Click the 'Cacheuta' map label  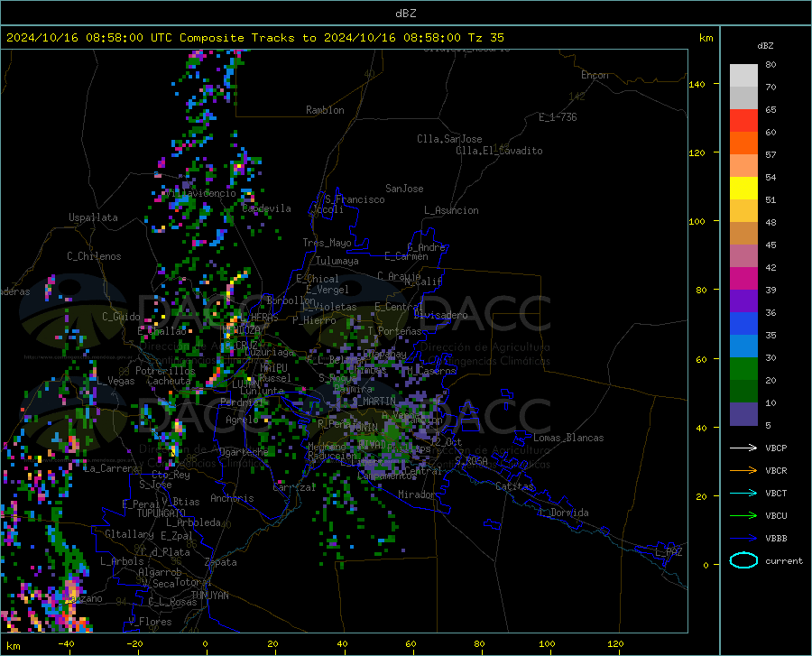click(169, 381)
